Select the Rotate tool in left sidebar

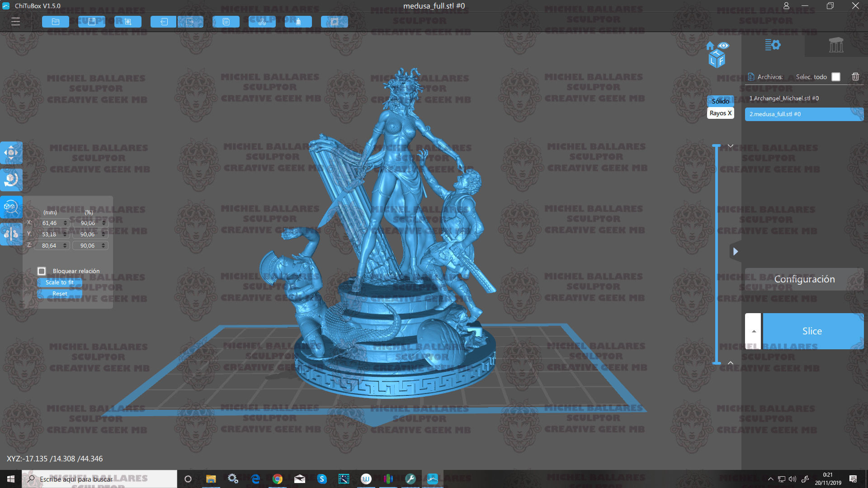pyautogui.click(x=11, y=180)
